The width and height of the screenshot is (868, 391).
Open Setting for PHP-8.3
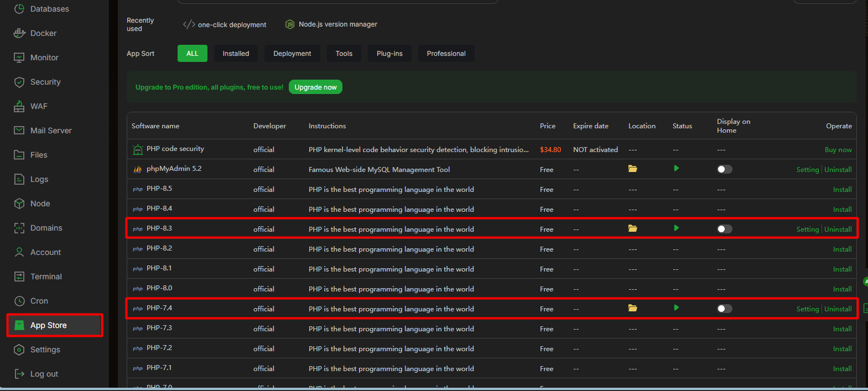coord(807,230)
